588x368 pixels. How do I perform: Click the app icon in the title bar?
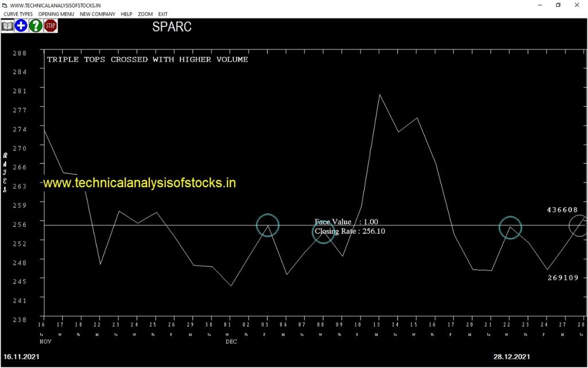5,5
